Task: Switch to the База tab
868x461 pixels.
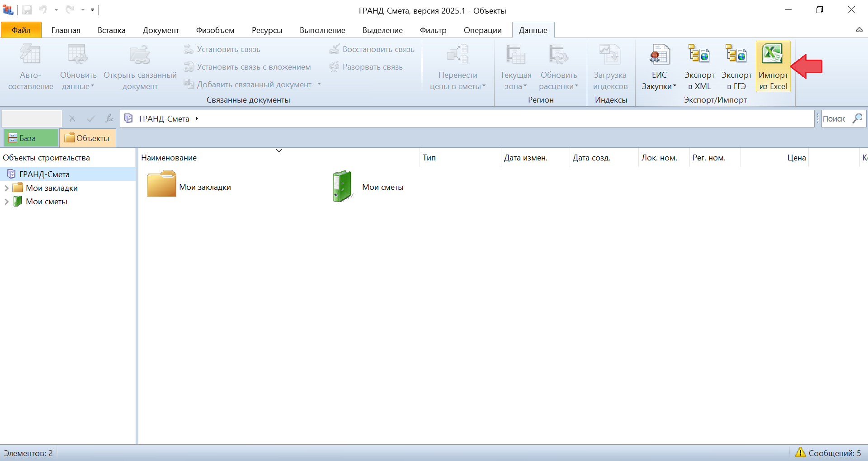Action: [31, 138]
